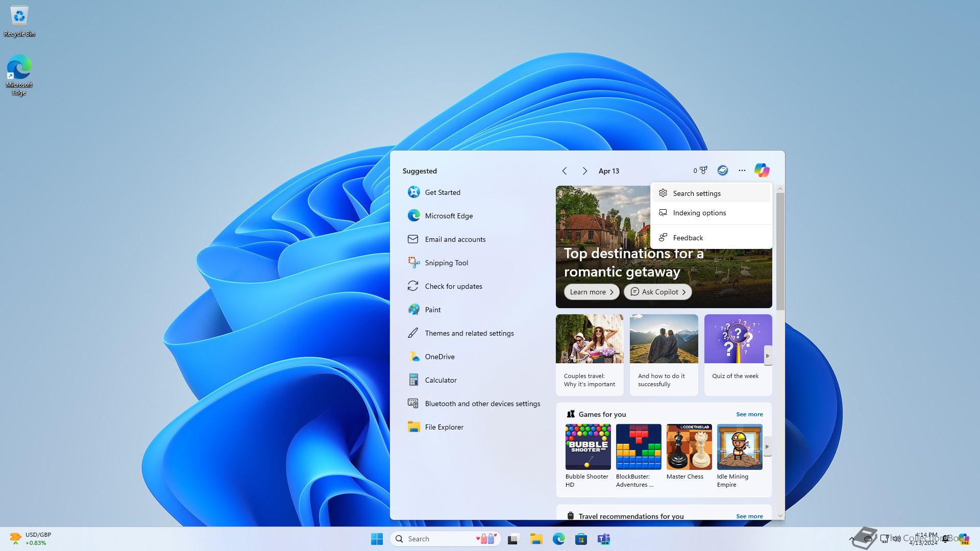This screenshot has height=551, width=980.
Task: Click the taskbar Search box
Action: (x=446, y=539)
